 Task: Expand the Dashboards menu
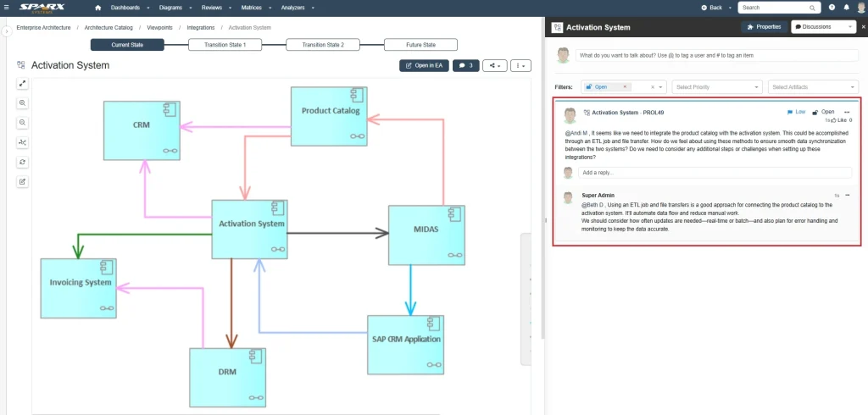130,8
